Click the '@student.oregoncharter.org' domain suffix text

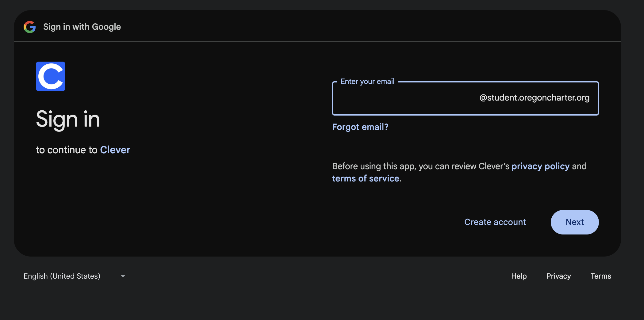point(534,98)
